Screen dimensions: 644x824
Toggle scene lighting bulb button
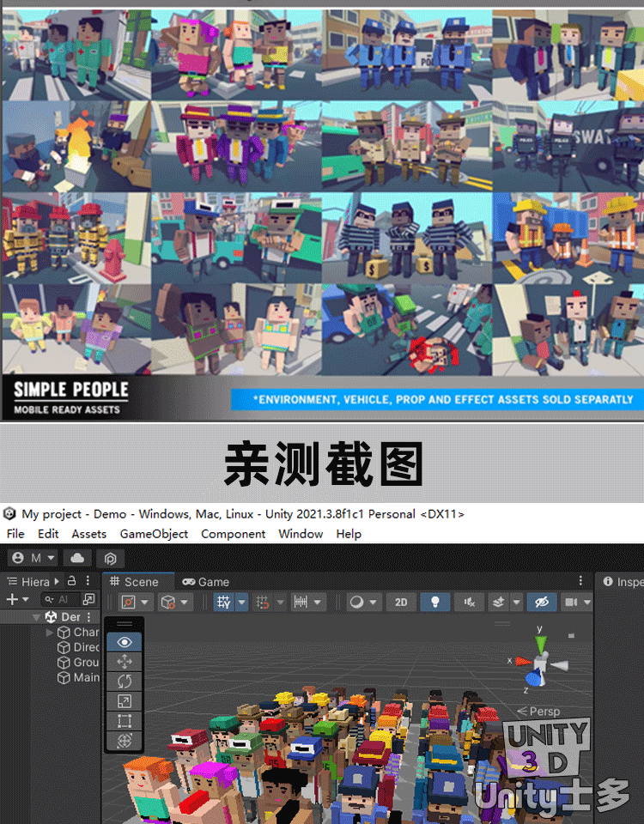point(435,603)
